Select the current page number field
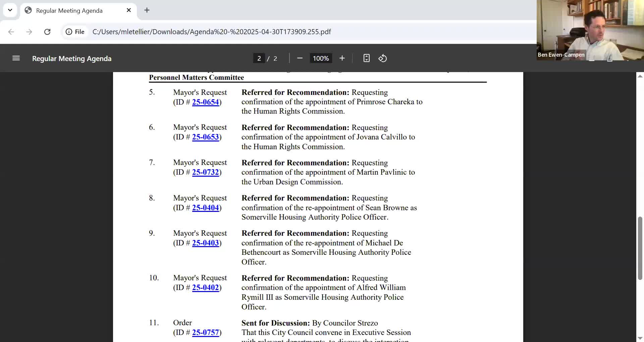This screenshot has height=342, width=644. [x=259, y=58]
